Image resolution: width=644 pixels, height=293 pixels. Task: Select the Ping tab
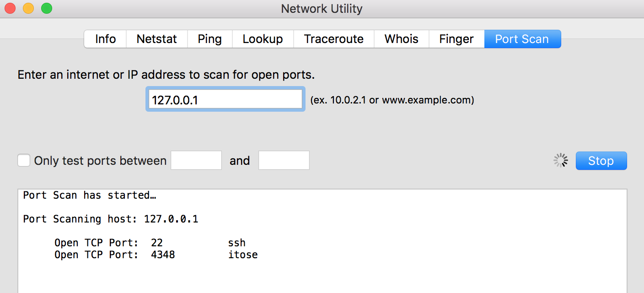[209, 39]
